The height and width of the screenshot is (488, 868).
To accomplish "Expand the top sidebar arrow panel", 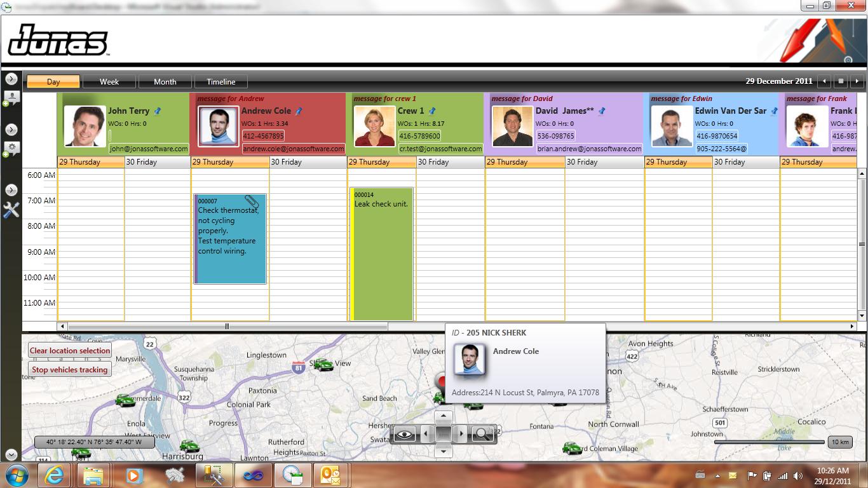I will (x=11, y=78).
